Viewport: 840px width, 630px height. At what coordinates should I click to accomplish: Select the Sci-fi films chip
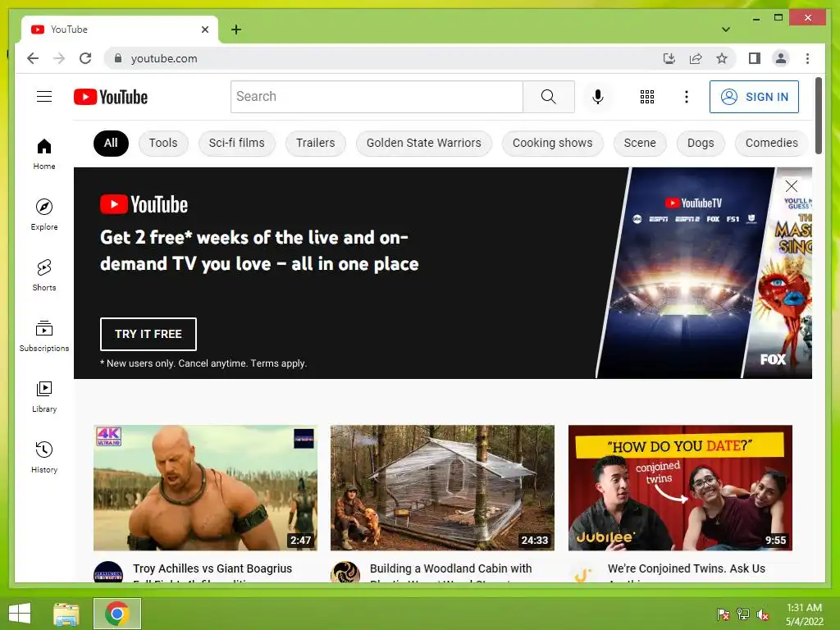237,143
